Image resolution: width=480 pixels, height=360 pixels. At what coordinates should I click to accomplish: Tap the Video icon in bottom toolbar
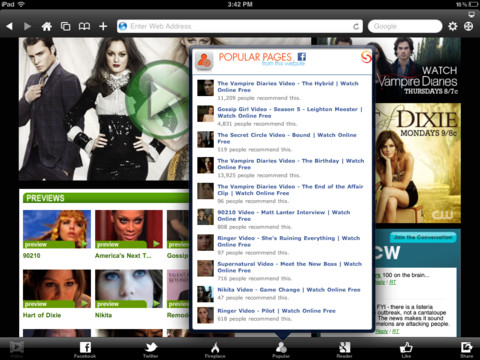(x=17, y=349)
